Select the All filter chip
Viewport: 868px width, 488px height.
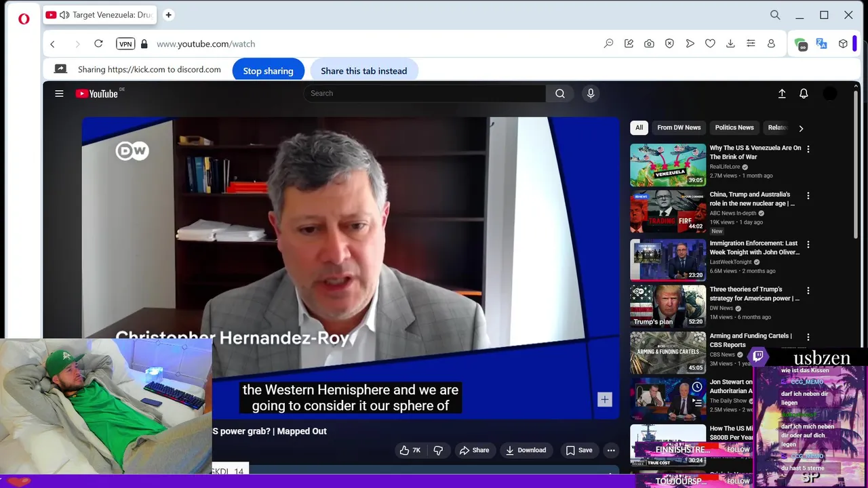(x=639, y=127)
